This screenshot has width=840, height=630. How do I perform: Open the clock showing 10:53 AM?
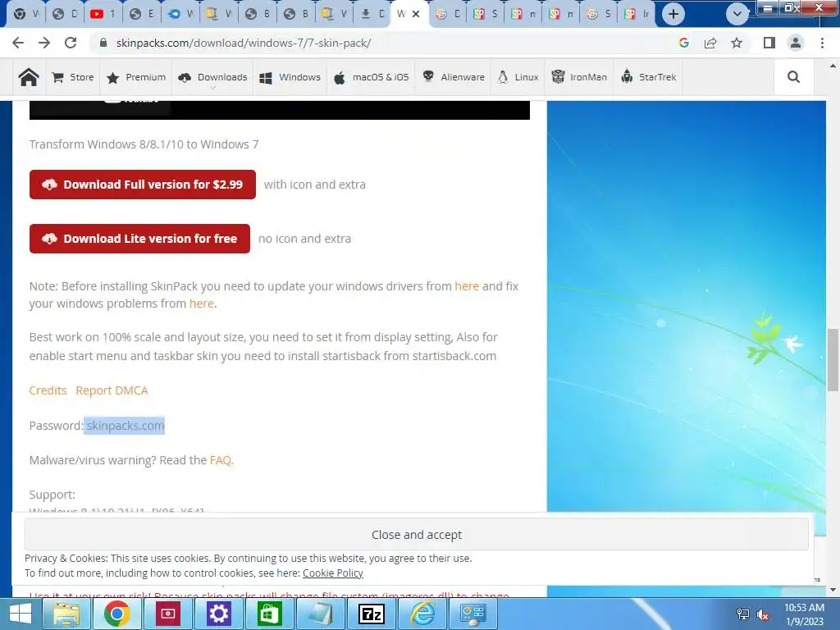(x=804, y=614)
